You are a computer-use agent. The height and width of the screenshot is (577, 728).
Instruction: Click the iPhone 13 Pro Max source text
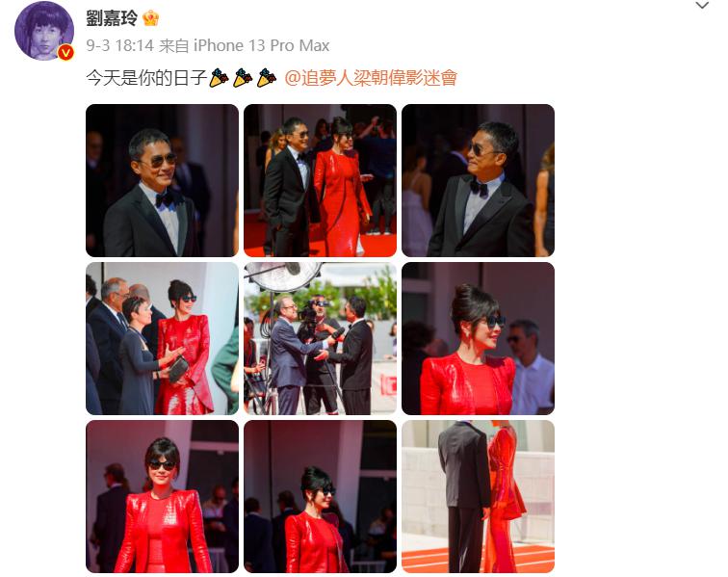261,45
